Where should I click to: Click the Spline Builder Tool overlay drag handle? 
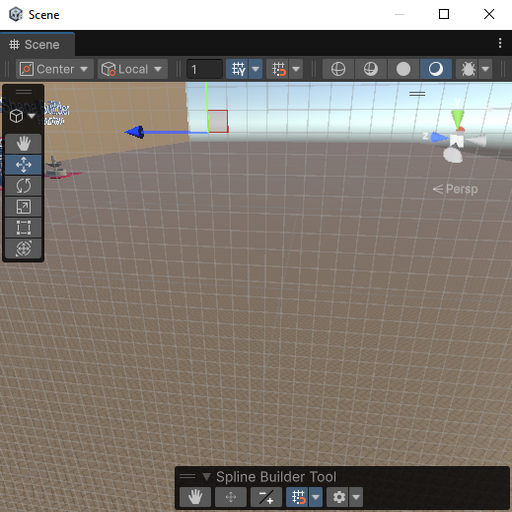click(x=187, y=476)
